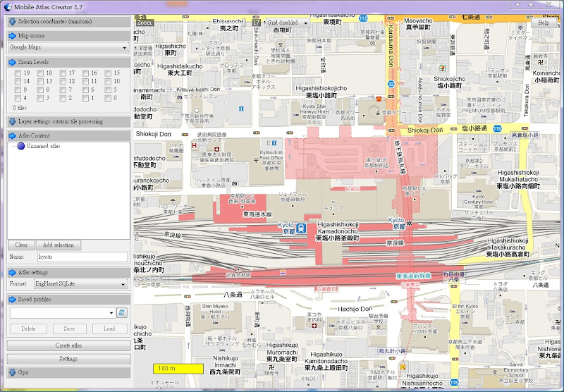
Task: Enable zoom level 10 checkbox
Action: click(x=108, y=81)
